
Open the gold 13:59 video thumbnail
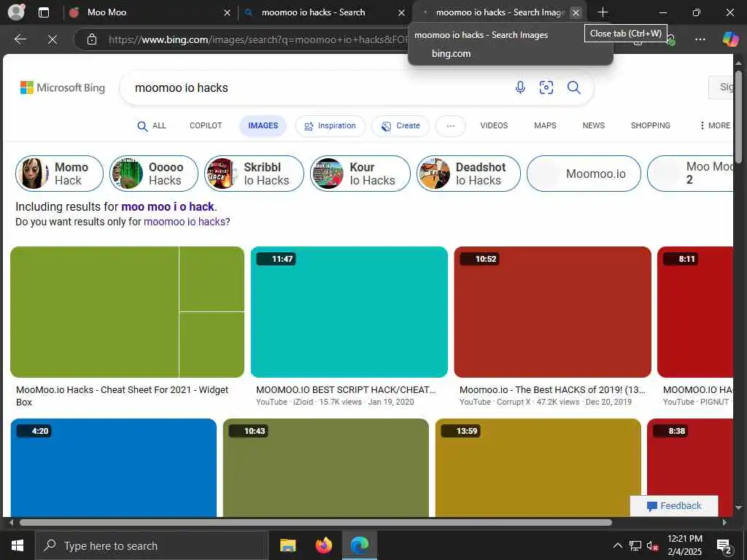point(538,467)
